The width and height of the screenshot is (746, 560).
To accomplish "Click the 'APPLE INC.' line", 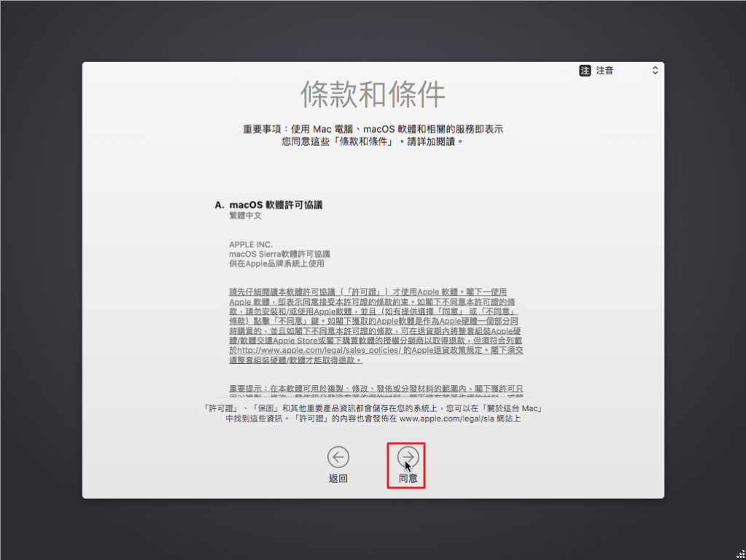I will tap(251, 244).
